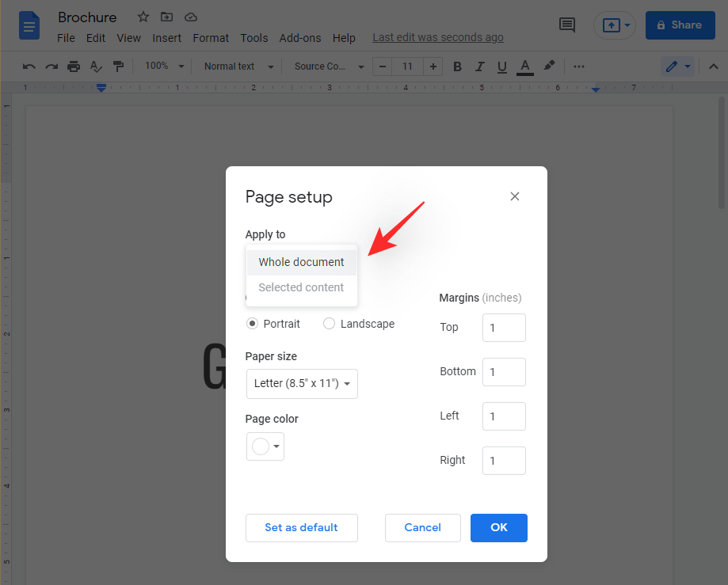Open the zoom 100% dropdown
The image size is (728, 585).
click(165, 66)
